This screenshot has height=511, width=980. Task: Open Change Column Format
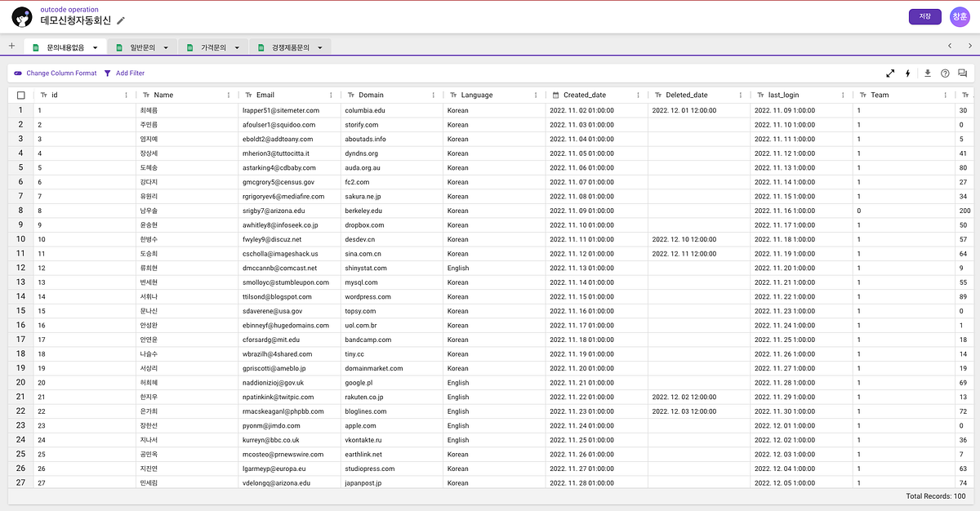55,73
